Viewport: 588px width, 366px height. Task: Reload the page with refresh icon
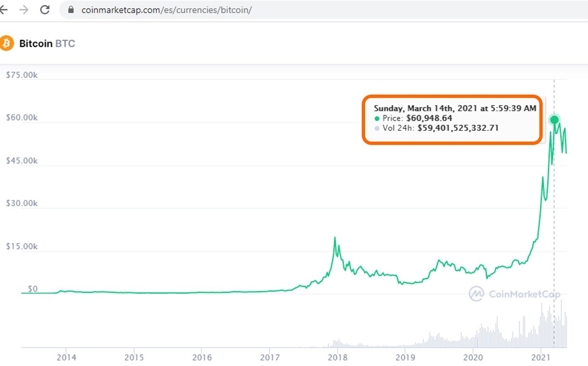point(45,10)
